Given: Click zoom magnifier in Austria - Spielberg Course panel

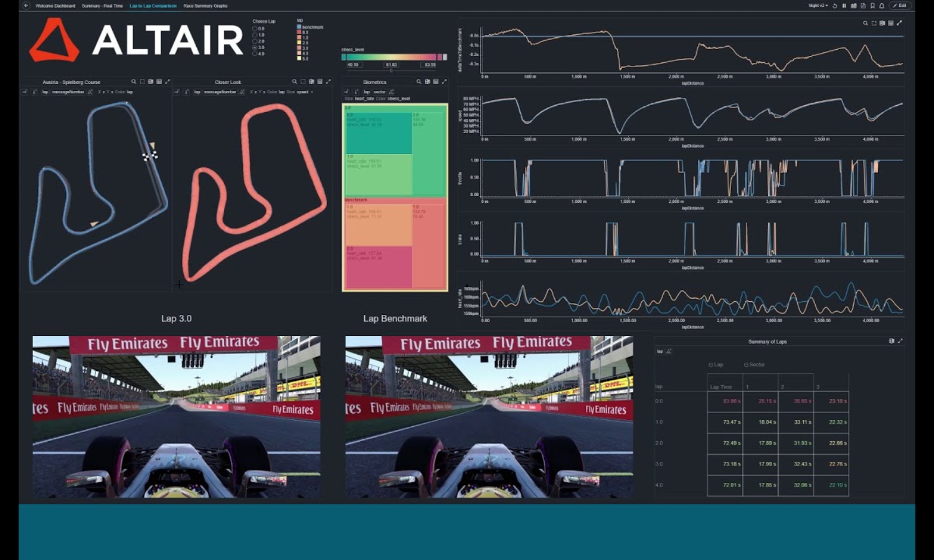Looking at the screenshot, I should point(134,82).
